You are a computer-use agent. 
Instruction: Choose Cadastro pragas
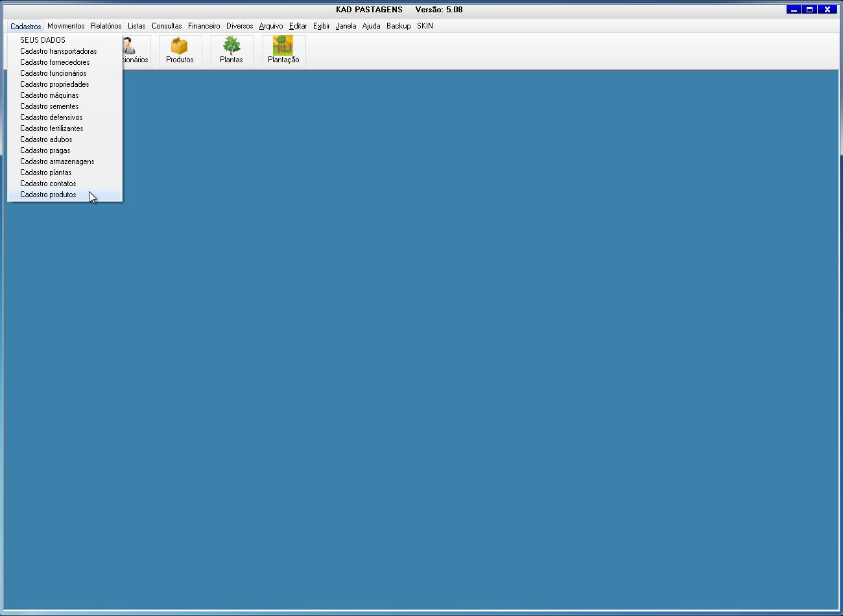[65, 150]
